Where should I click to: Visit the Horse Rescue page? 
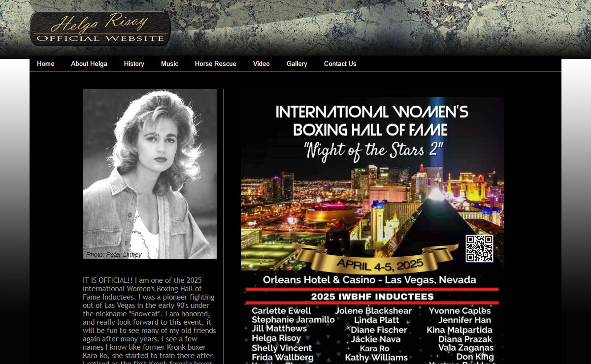coord(216,64)
